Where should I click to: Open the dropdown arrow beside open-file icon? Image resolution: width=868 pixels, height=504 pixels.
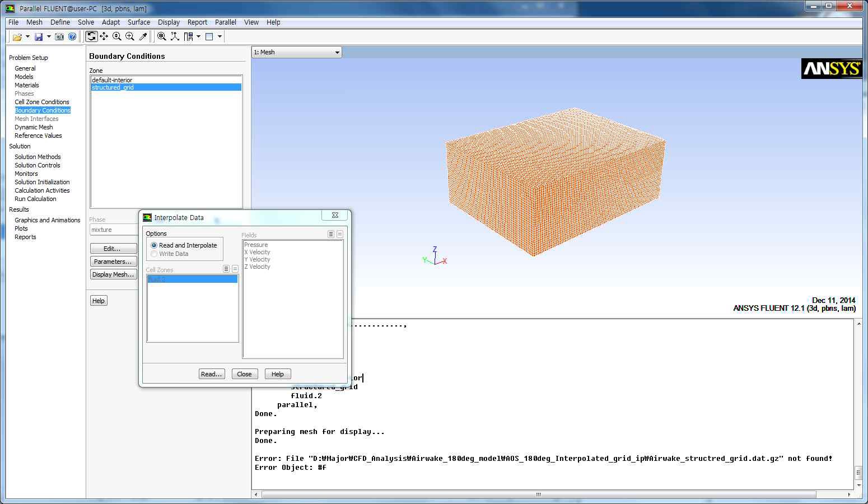pyautogui.click(x=28, y=37)
